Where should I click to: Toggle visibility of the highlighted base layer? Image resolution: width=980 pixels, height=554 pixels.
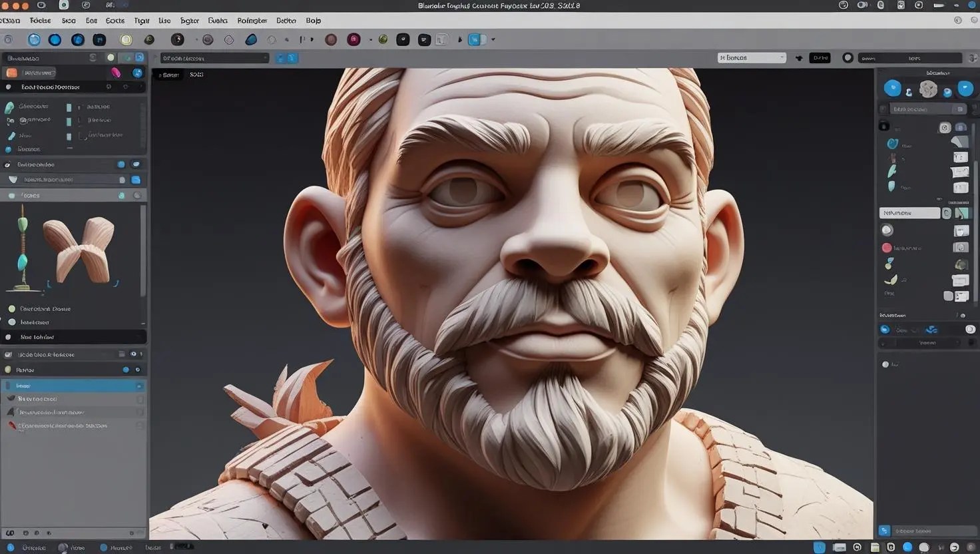point(139,386)
